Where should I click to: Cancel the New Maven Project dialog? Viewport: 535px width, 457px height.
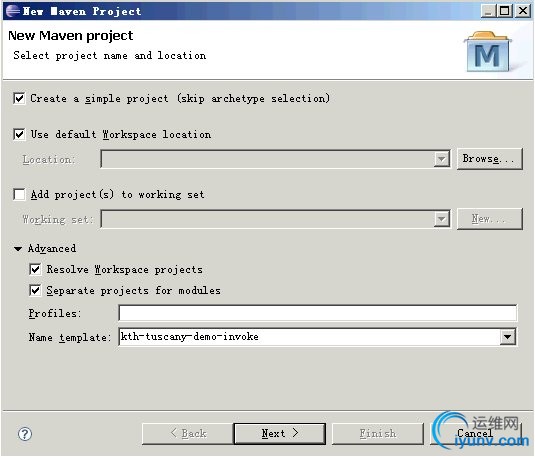pyautogui.click(x=475, y=434)
